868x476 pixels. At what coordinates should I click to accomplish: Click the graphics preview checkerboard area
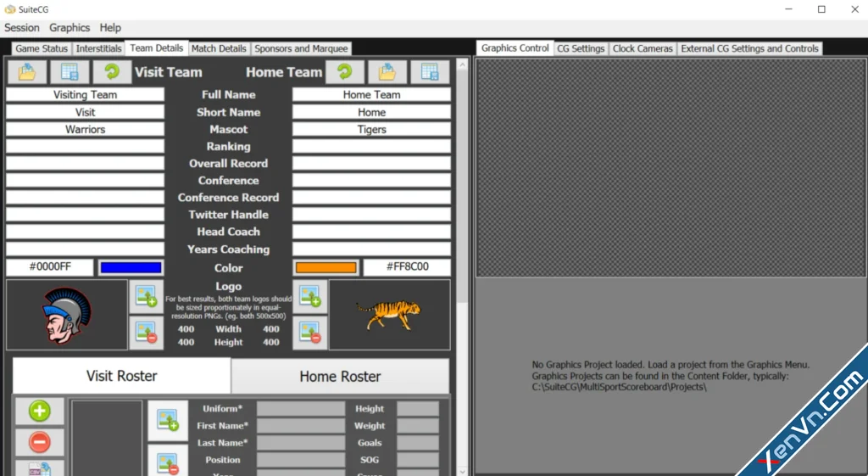[x=670, y=167]
